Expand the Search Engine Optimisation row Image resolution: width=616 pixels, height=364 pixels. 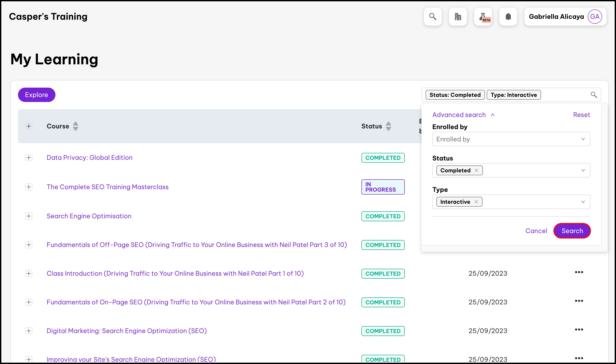click(29, 216)
